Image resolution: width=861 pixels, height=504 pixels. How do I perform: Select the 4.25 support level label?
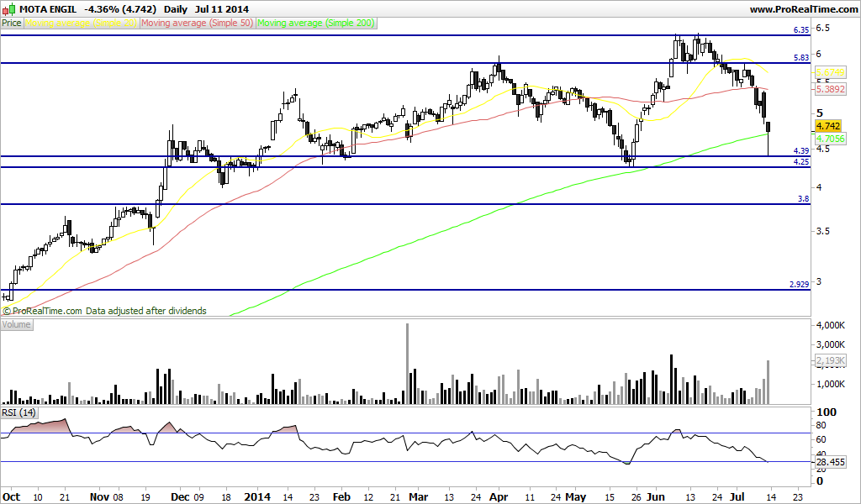tap(801, 162)
